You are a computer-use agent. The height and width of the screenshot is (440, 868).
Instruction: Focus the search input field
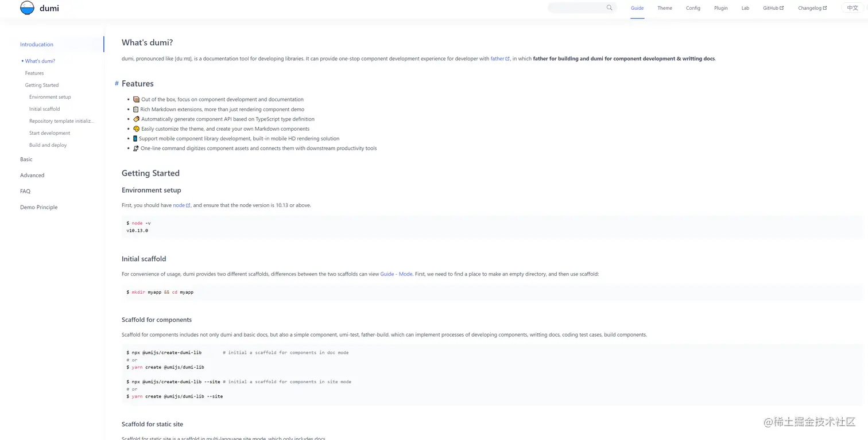[582, 8]
